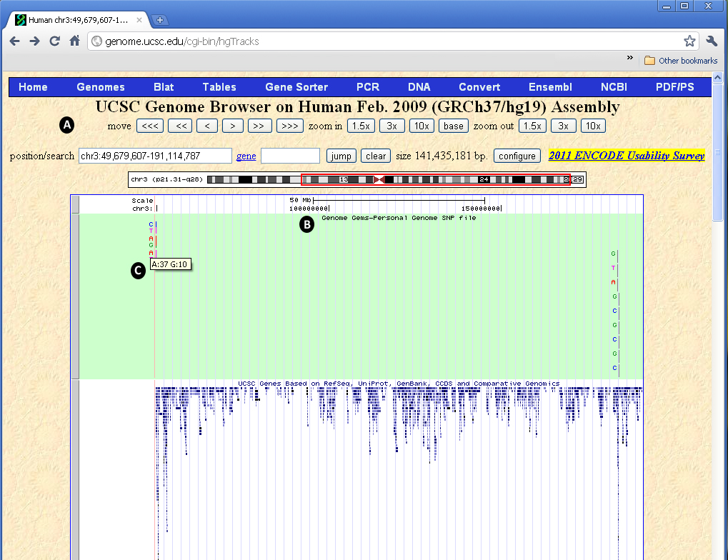Click the browser back arrow
This screenshot has width=728, height=560.
click(x=14, y=41)
